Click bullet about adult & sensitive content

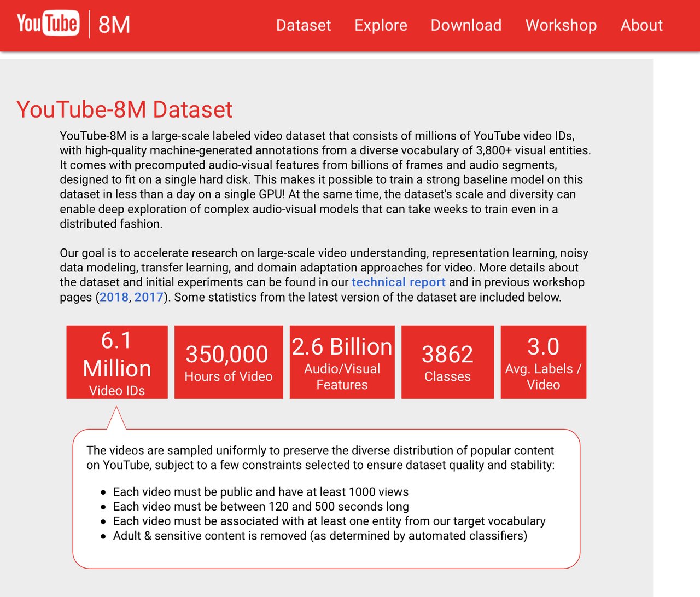(320, 536)
